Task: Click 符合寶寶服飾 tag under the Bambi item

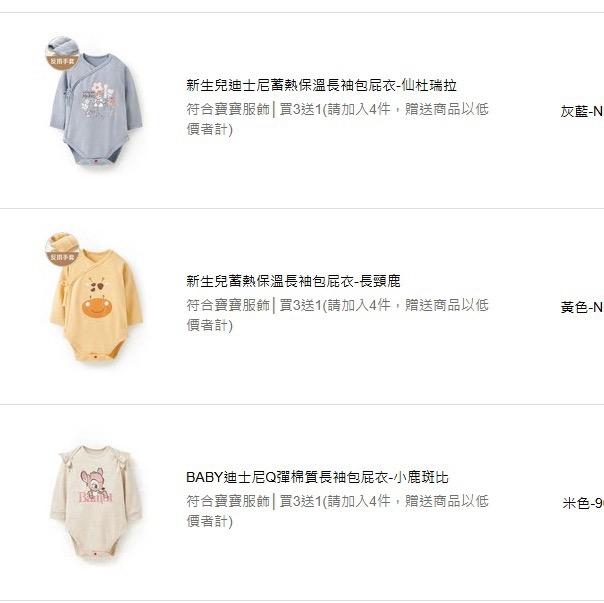Action: 228,501
